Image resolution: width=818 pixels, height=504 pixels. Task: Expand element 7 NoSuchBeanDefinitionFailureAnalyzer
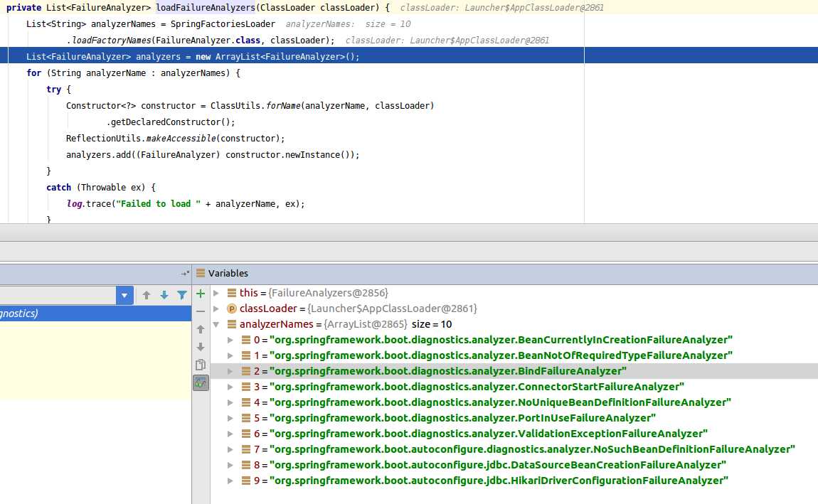coord(230,449)
